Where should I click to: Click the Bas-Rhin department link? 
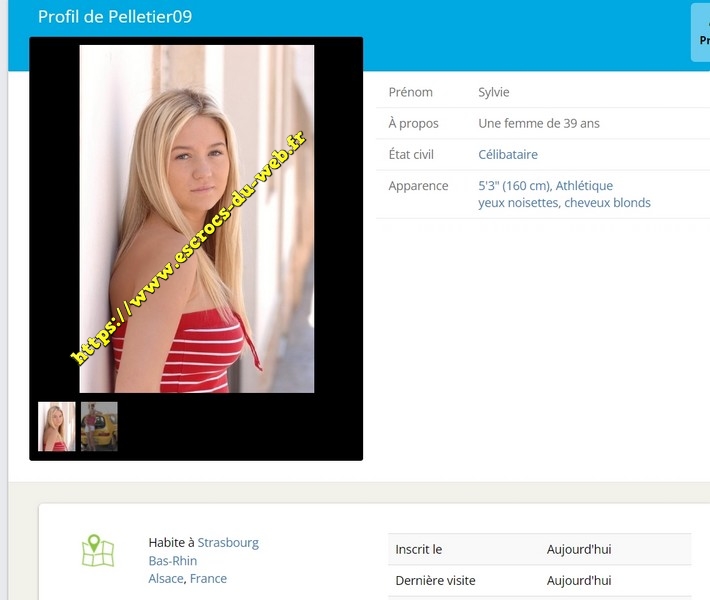173,561
